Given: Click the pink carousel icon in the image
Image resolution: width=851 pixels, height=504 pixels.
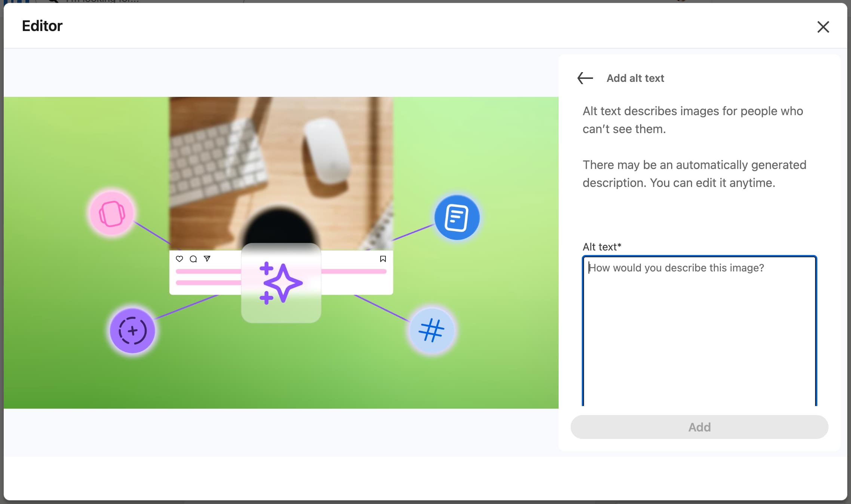Looking at the screenshot, I should click(x=111, y=213).
